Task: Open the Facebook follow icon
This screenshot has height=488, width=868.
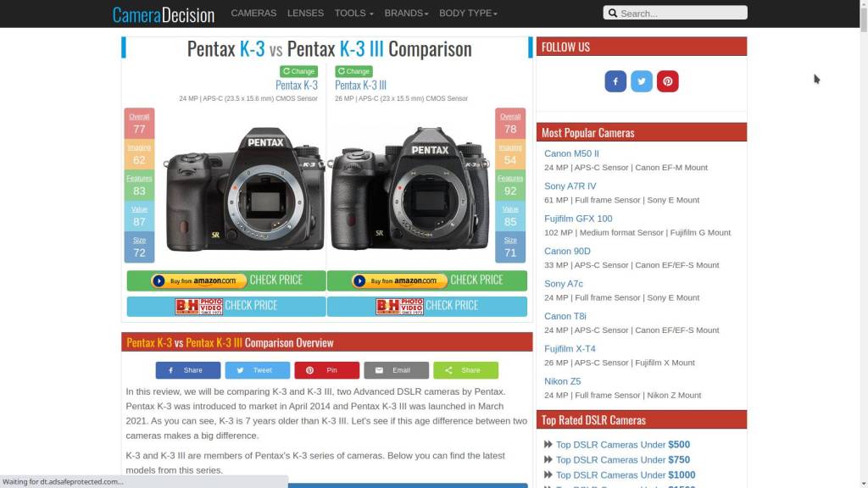Action: [x=615, y=81]
